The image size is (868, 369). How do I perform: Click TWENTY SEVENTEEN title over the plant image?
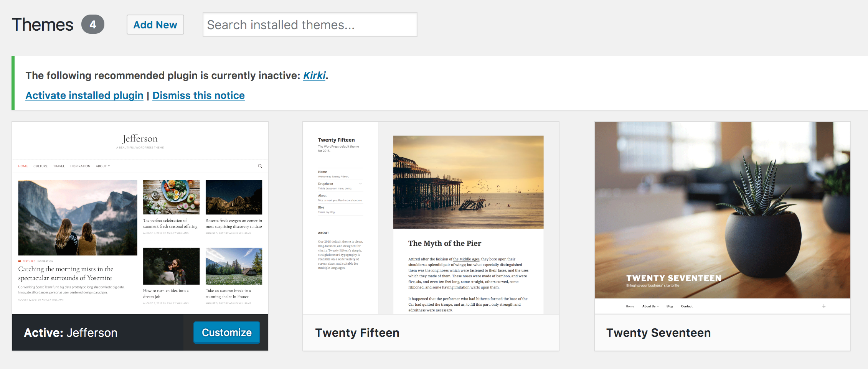(673, 278)
